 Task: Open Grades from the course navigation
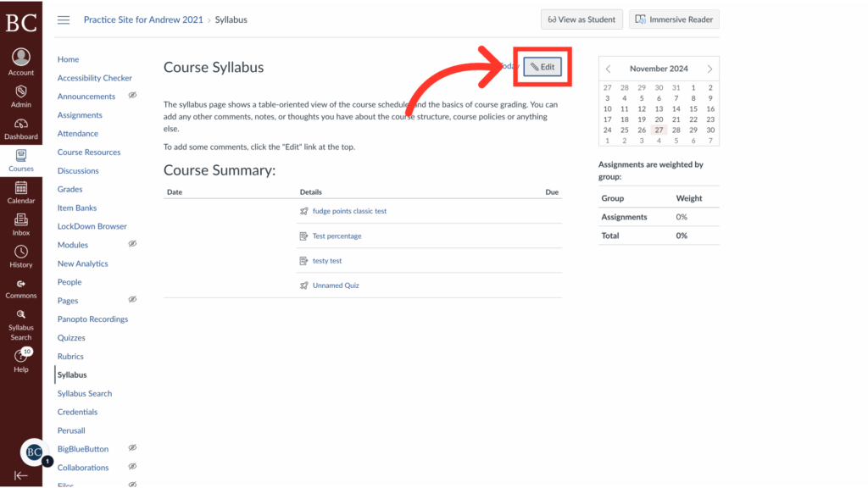click(70, 189)
